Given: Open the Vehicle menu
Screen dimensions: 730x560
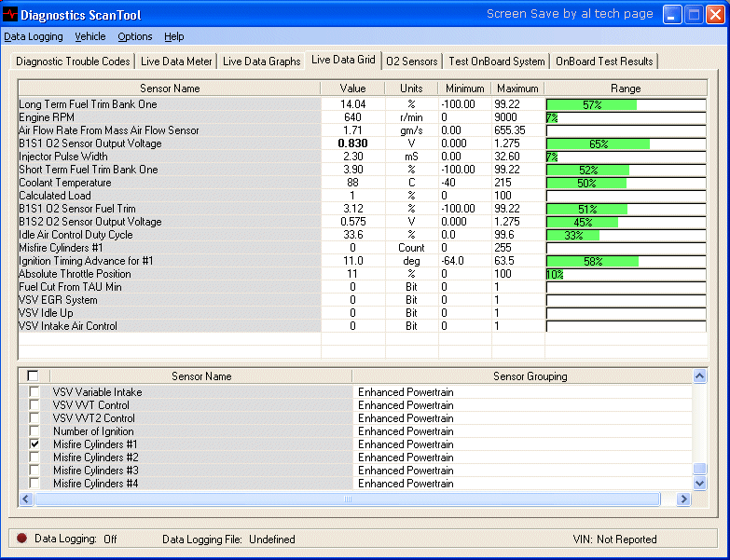Looking at the screenshot, I should [90, 37].
